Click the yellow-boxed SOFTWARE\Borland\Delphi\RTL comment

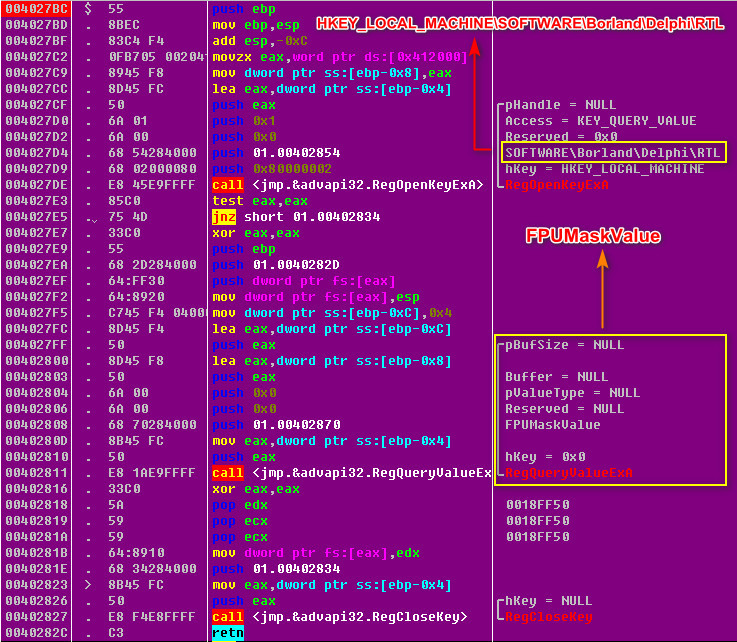[x=614, y=152]
